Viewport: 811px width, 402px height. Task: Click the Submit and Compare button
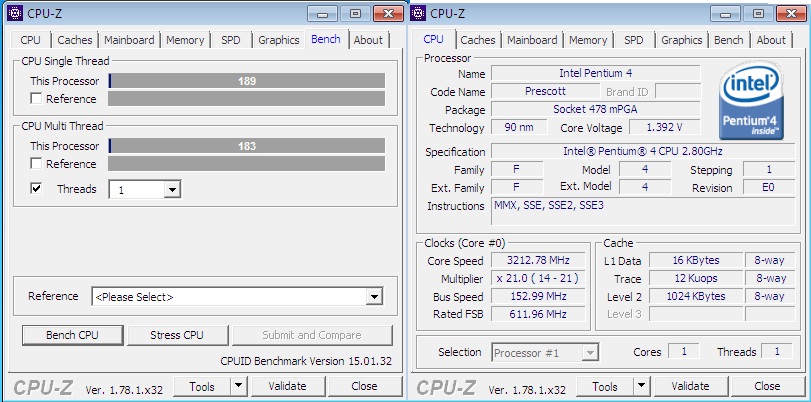pos(312,335)
